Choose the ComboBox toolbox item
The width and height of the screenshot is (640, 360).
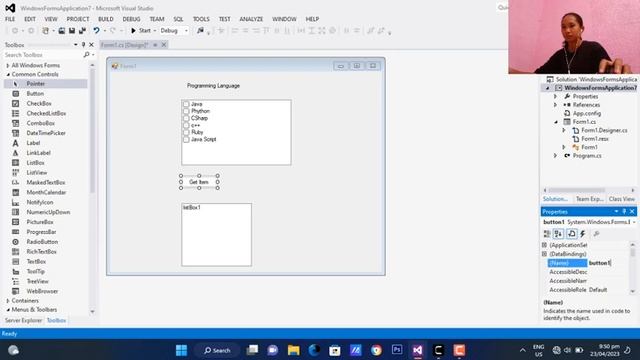[40, 123]
